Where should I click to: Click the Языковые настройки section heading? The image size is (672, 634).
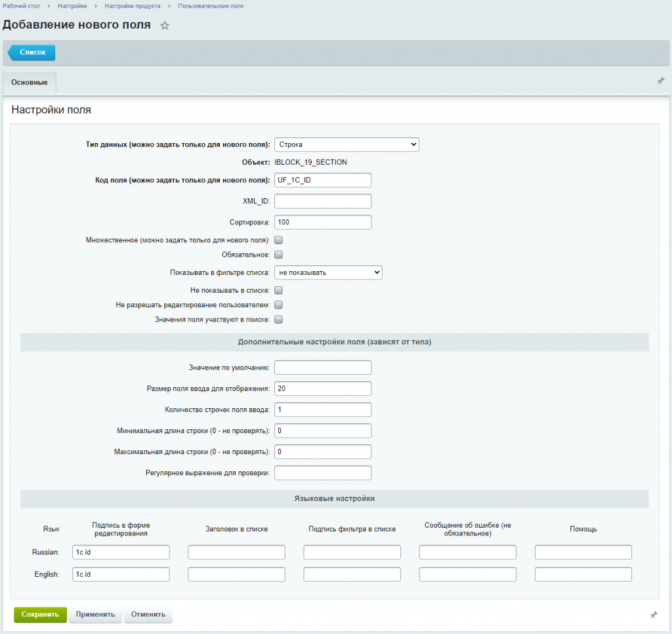point(334,499)
